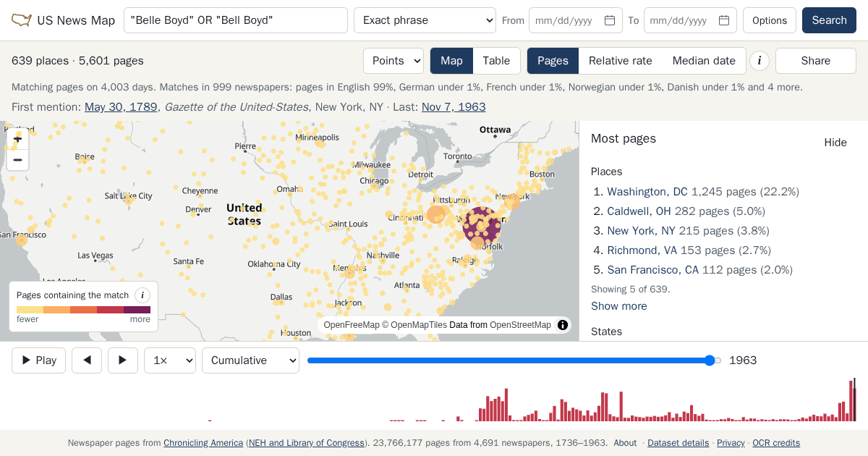Open Richmond, VA place link
Image resolution: width=868 pixels, height=456 pixels.
[642, 250]
